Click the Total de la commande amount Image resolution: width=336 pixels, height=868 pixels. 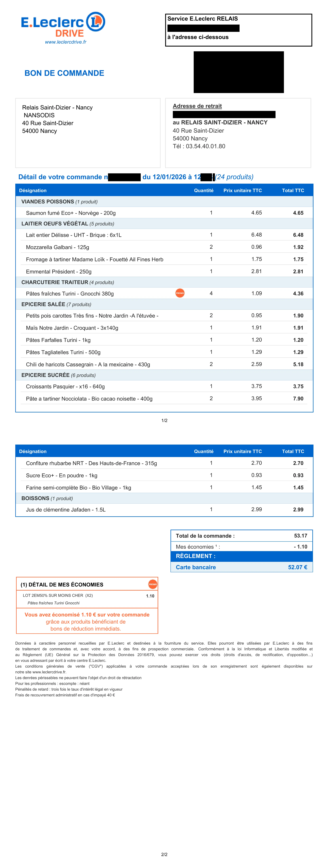(x=301, y=536)
